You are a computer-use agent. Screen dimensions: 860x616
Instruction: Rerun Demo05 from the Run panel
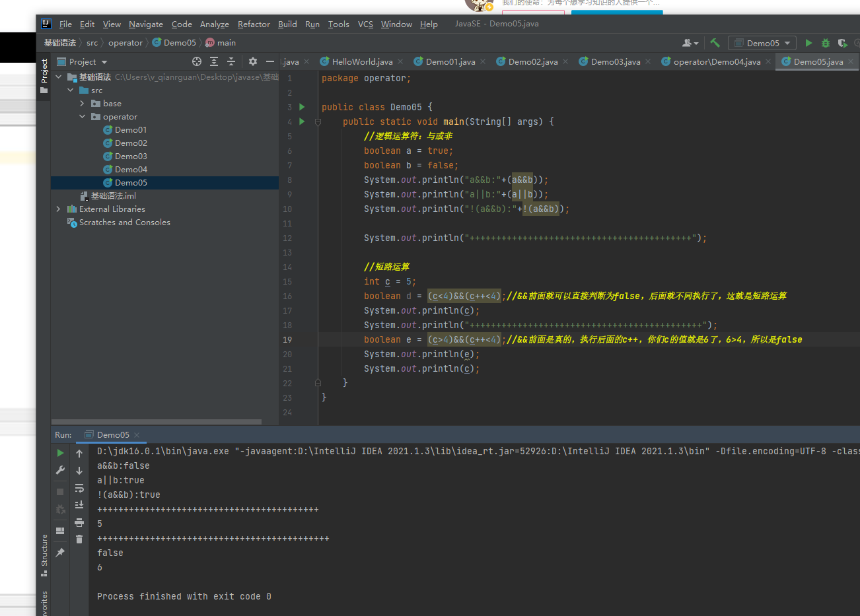(60, 453)
